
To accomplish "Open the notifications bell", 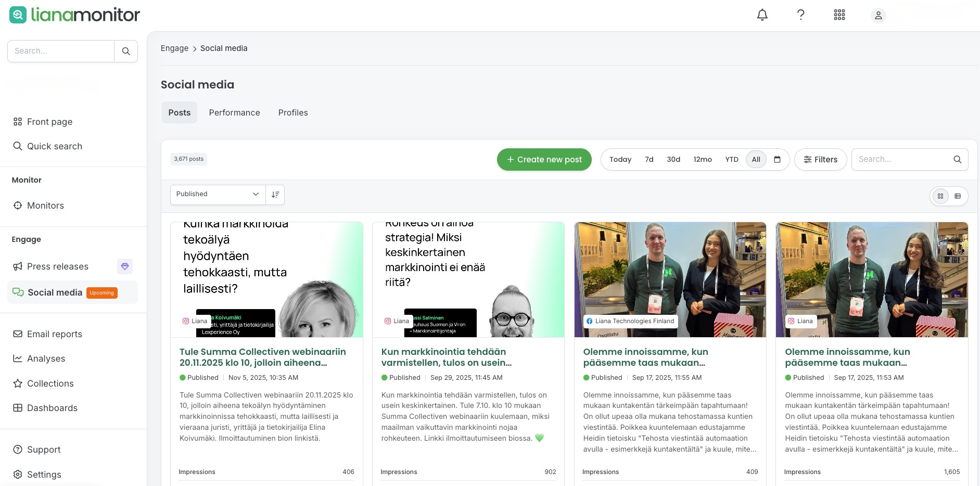I will 762,15.
